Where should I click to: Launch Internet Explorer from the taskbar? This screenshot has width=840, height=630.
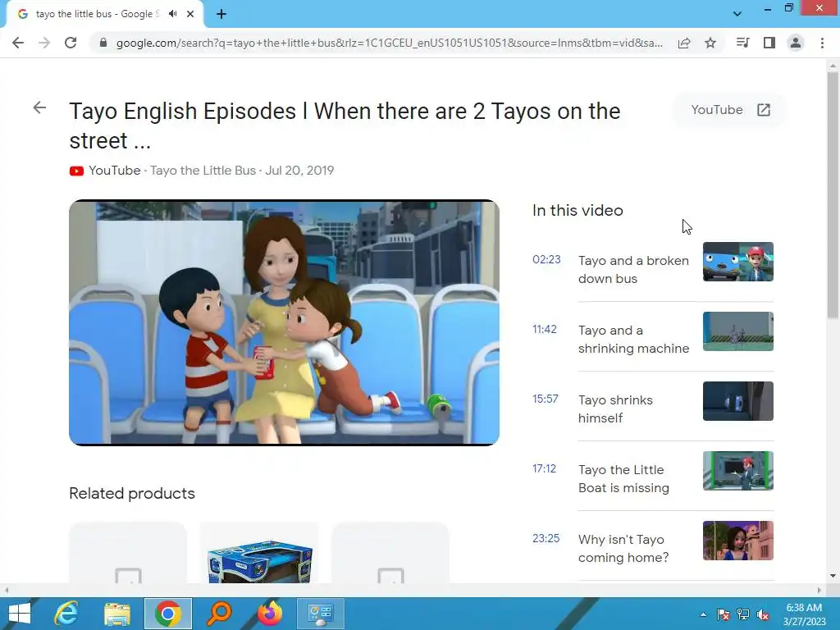[x=66, y=614]
